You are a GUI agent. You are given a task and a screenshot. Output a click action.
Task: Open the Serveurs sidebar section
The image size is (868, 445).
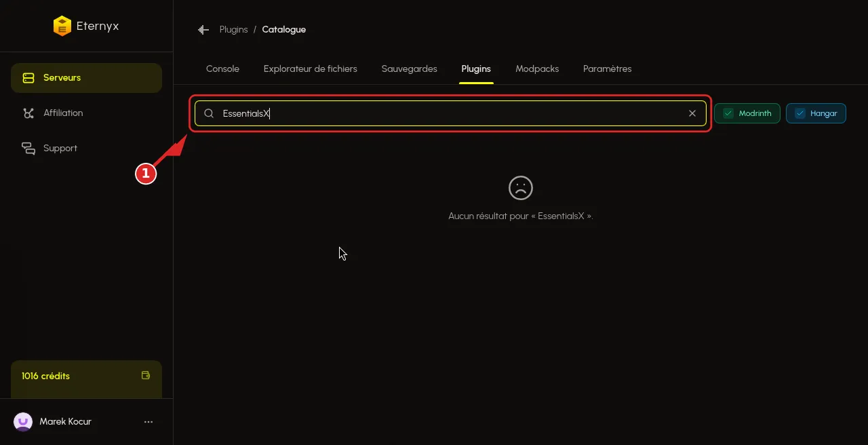tap(86, 78)
